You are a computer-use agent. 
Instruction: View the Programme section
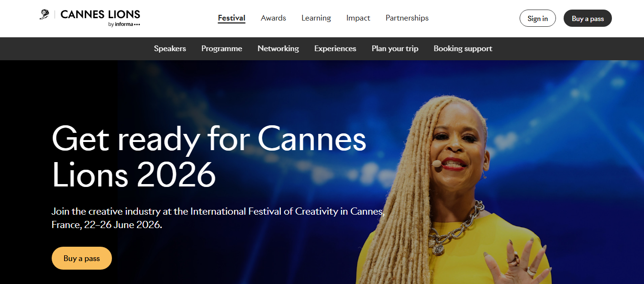[x=222, y=48]
